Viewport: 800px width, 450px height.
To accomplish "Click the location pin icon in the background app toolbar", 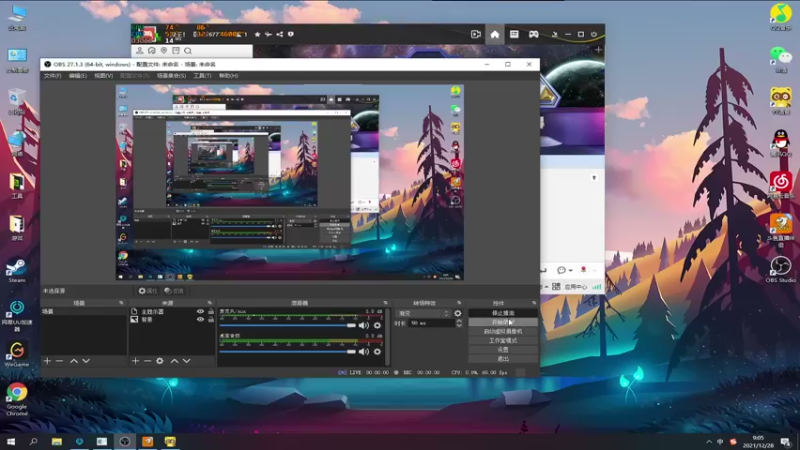I will 164,51.
